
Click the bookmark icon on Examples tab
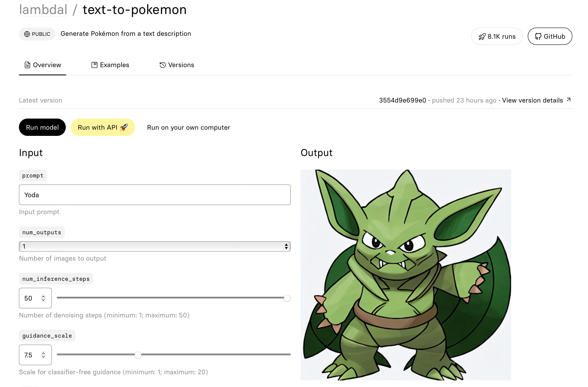(x=94, y=65)
